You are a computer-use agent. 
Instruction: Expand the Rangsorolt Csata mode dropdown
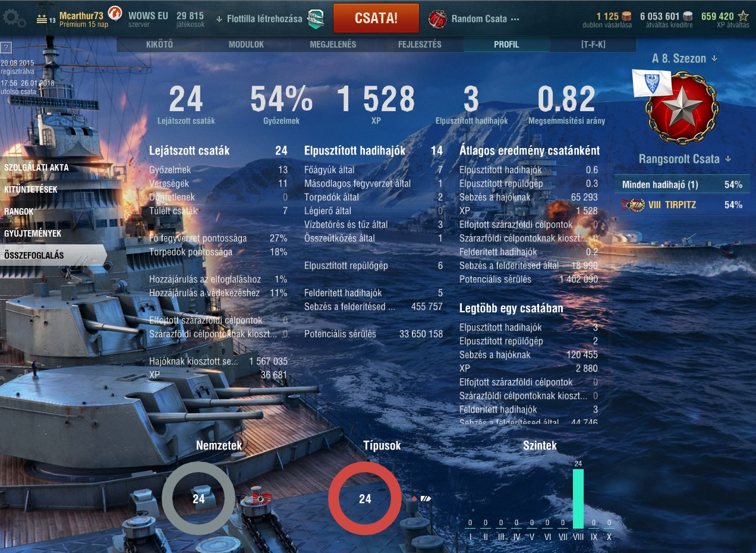(685, 159)
